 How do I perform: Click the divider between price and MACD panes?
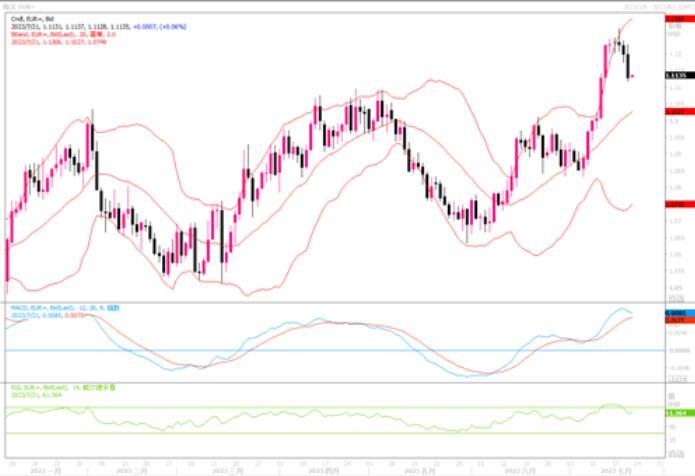330,303
